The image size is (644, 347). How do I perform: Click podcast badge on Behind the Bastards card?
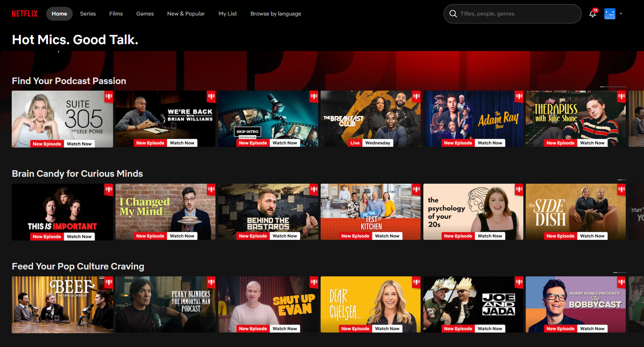314,189
